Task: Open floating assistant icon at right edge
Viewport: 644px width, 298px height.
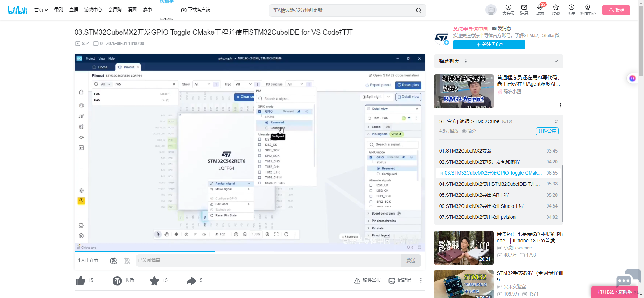Action: click(x=632, y=79)
